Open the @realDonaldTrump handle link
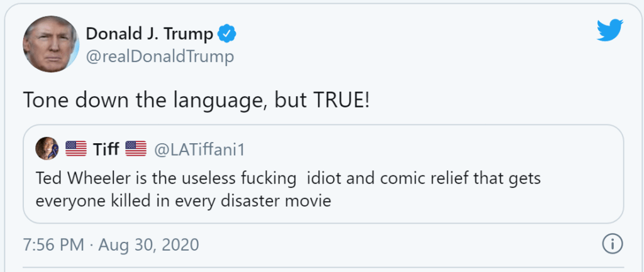Viewport: 644px width, 272px height. point(160,57)
